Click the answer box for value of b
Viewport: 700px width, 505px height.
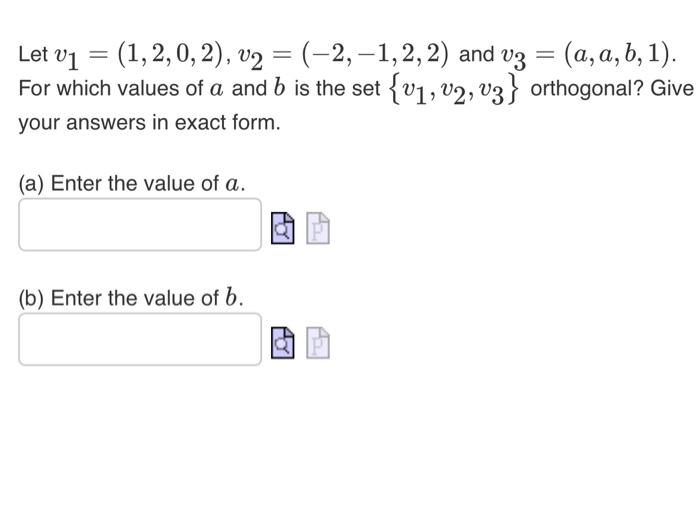140,339
